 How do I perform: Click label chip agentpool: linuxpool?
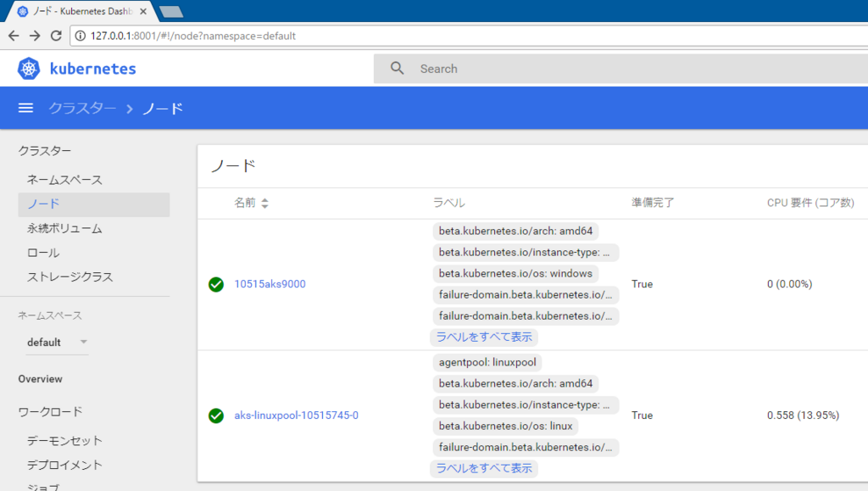click(x=487, y=363)
